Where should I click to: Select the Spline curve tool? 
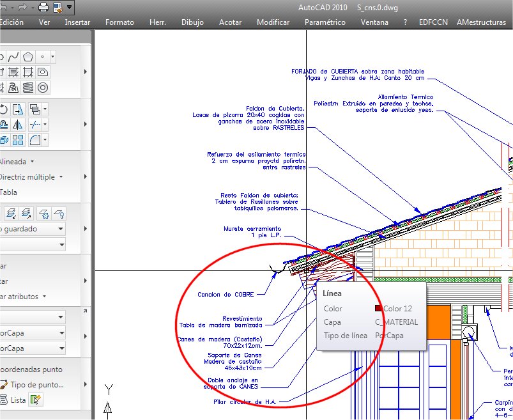coord(13,57)
